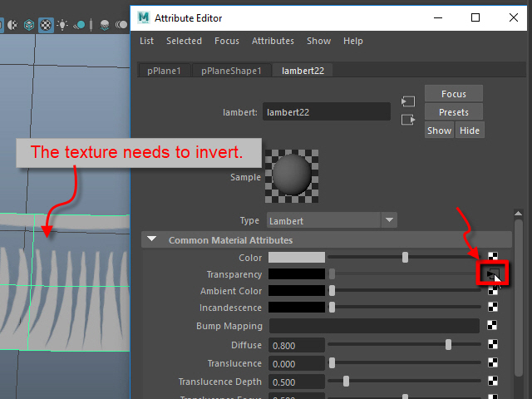Viewport: 532px width, 399px height.
Task: Click the lambert name input field
Action: click(x=327, y=111)
